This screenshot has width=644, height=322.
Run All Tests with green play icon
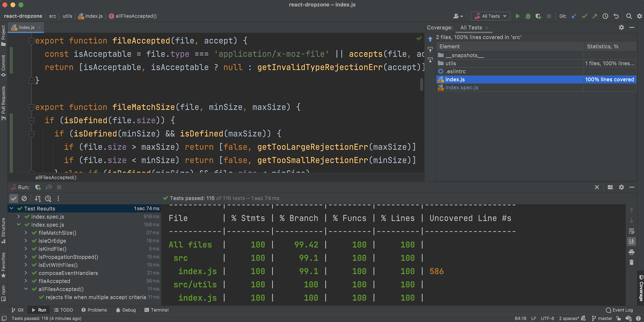[518, 16]
